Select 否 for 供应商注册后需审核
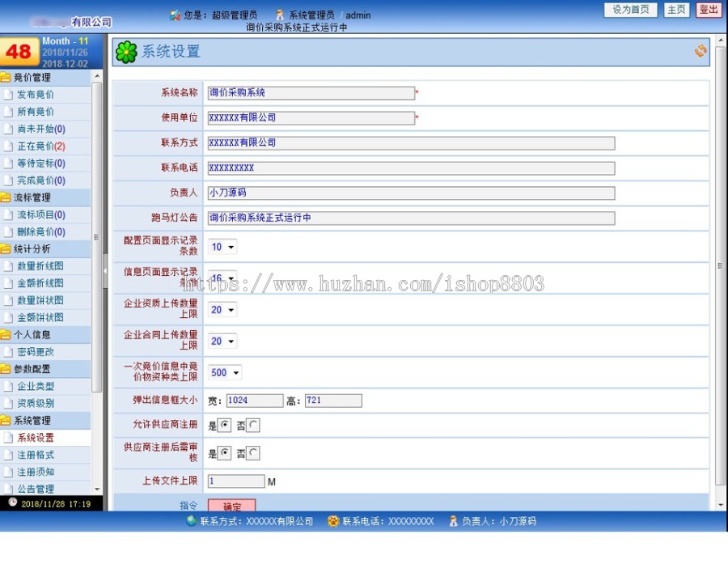Image resolution: width=728 pixels, height=564 pixels. click(x=253, y=453)
